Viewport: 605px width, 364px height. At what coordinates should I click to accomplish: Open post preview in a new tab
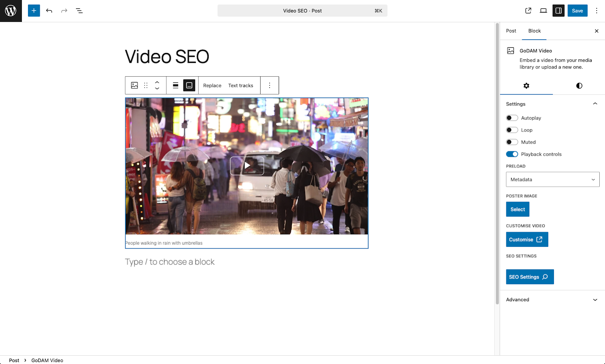pos(528,11)
